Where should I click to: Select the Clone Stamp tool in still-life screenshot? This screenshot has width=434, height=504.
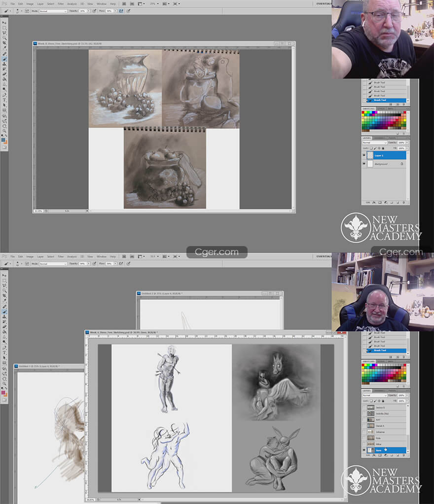click(x=4, y=64)
